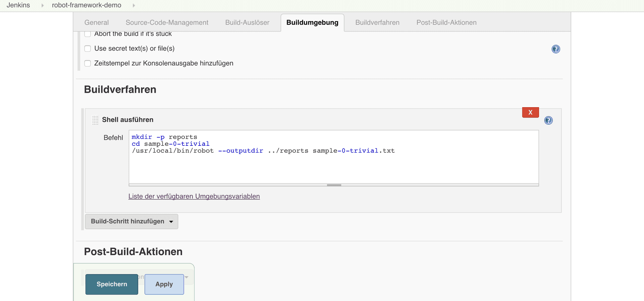Viewport: 644px width, 301px height.
Task: Select the Post-Build-Aktionen tab
Action: coord(446,23)
